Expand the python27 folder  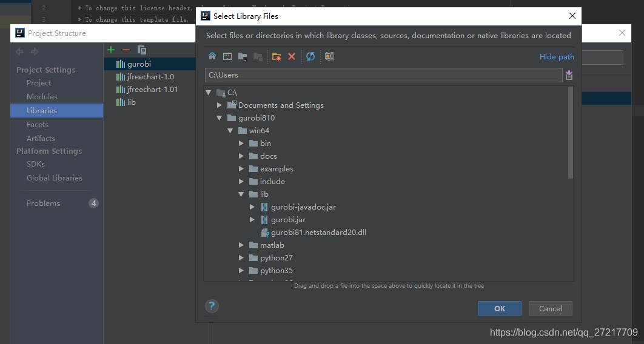(x=241, y=258)
